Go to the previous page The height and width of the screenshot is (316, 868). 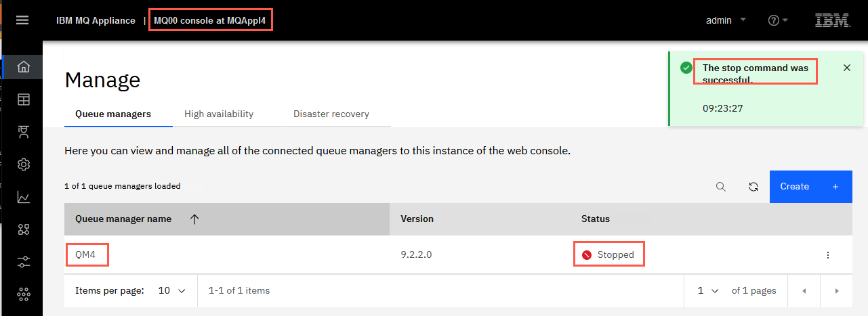click(804, 291)
